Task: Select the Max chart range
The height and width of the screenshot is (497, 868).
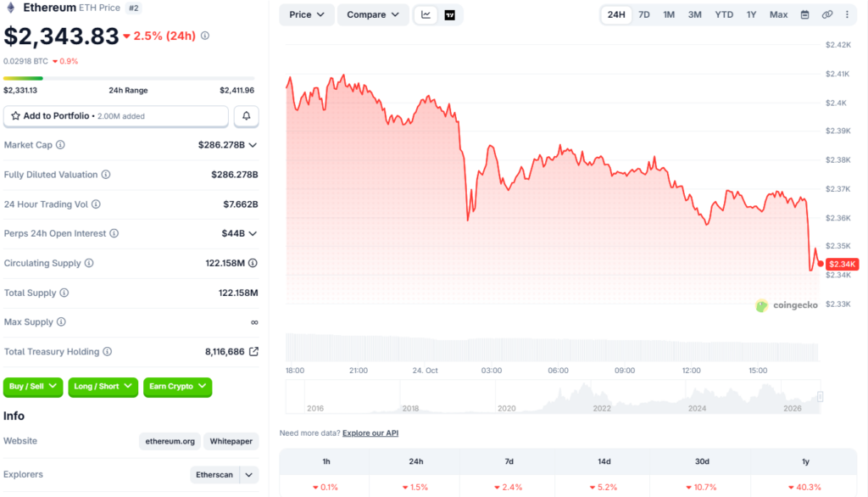Action: [x=778, y=15]
